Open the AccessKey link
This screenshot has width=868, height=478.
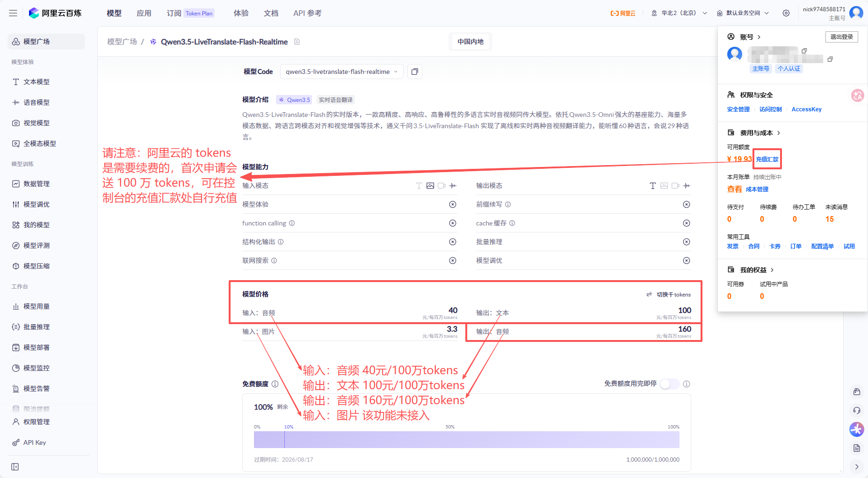pos(806,109)
